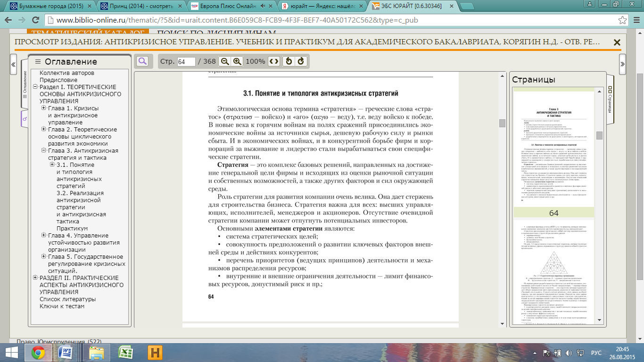Rotate page clockwise
Screen dimensions: 644x362
(301, 61)
